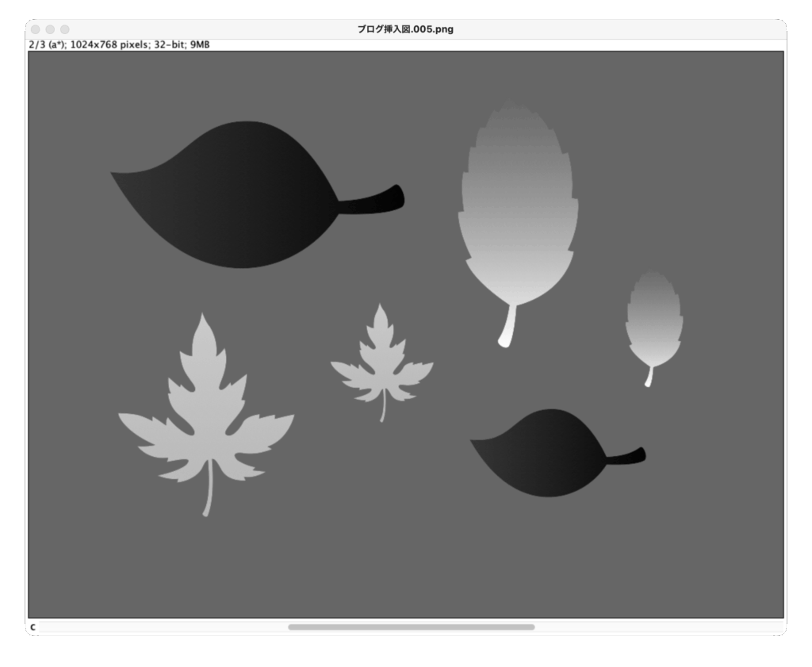Click the 'c' channel label
Screen dimensions: 812x667
[x=33, y=627]
